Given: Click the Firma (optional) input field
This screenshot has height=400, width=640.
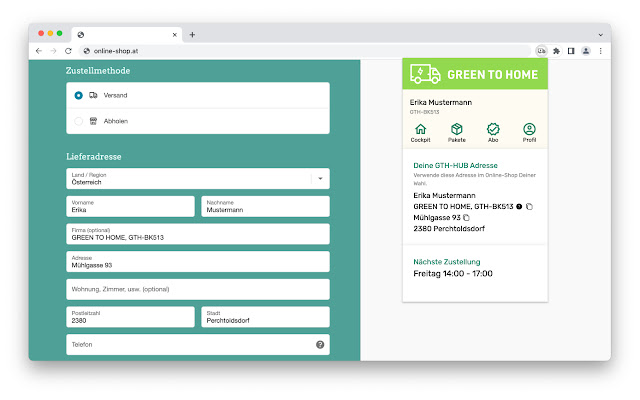Looking at the screenshot, I should pyautogui.click(x=198, y=234).
